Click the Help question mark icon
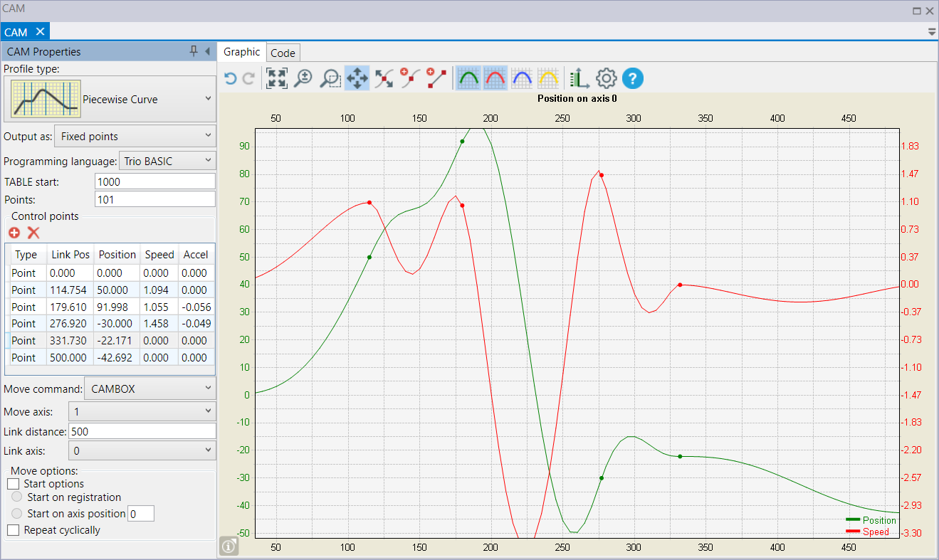 point(632,78)
